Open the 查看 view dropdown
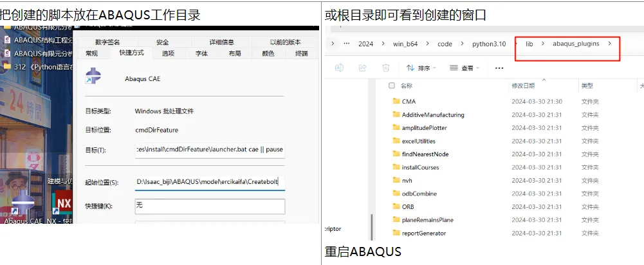Screen dimensions: 644x265 [465, 68]
